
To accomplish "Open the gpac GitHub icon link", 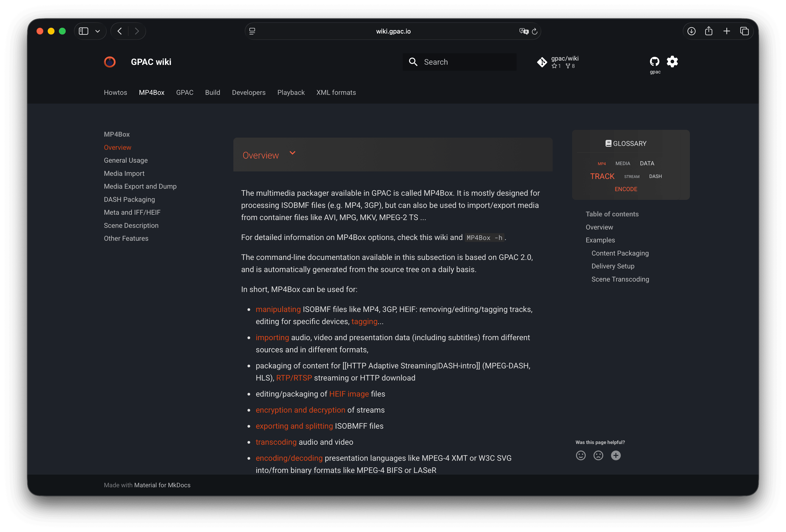I will click(654, 62).
